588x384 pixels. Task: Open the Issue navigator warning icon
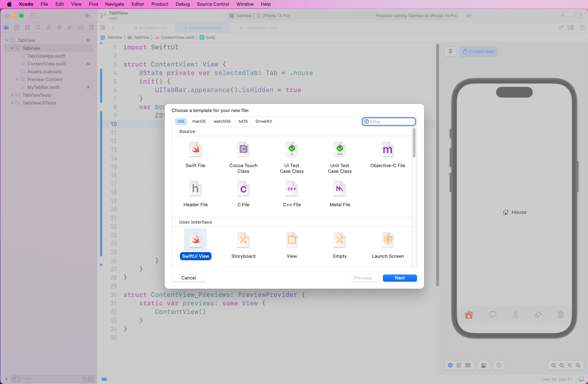49,28
